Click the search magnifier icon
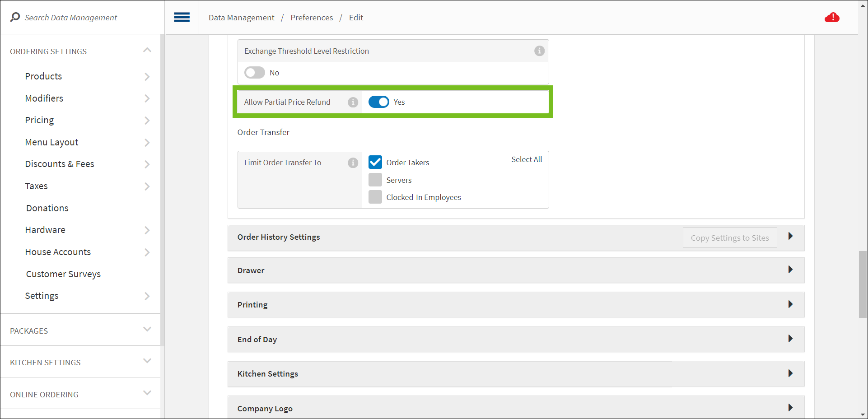Screen dimensions: 868x419 click(x=15, y=17)
